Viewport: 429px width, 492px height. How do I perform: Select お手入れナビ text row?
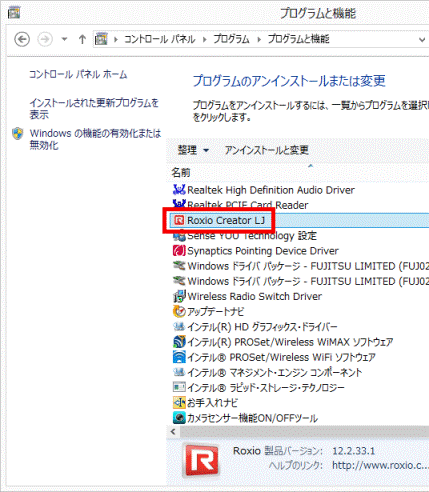tap(212, 403)
